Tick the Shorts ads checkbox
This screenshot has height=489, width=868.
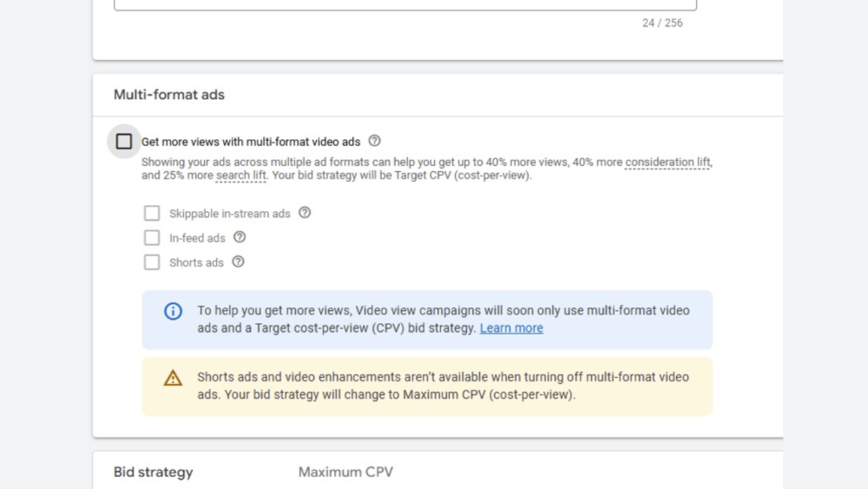point(152,262)
